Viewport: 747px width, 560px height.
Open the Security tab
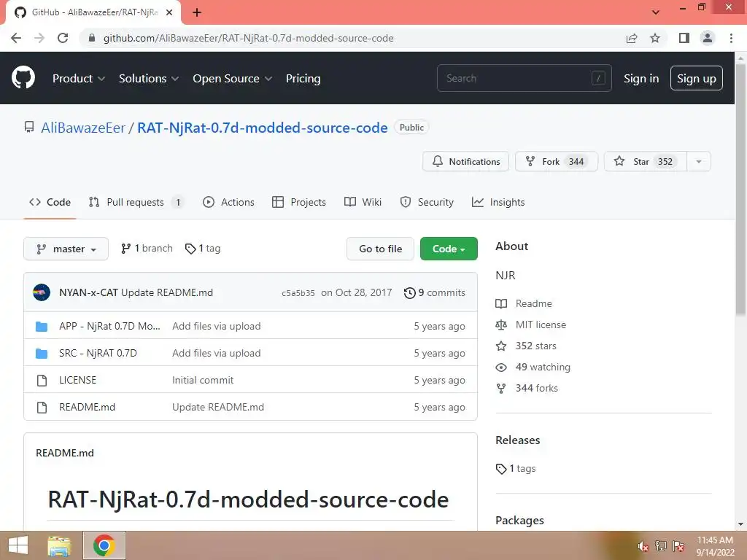427,202
